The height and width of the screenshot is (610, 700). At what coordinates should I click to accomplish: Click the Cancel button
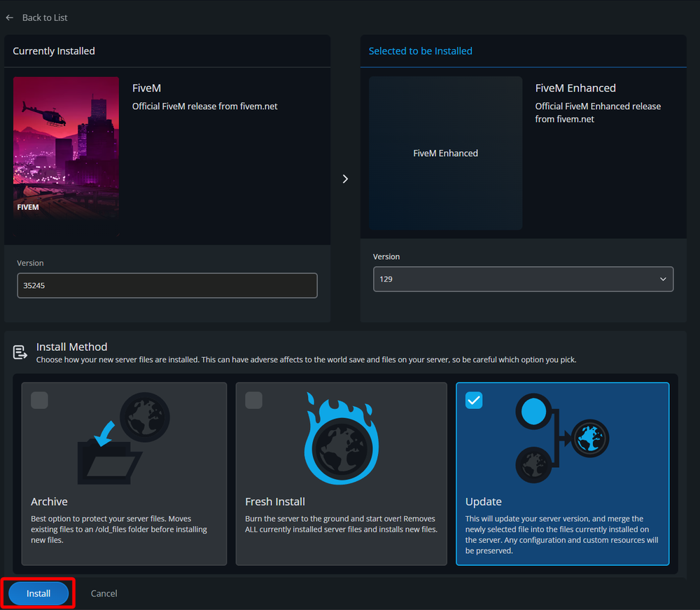click(x=104, y=593)
